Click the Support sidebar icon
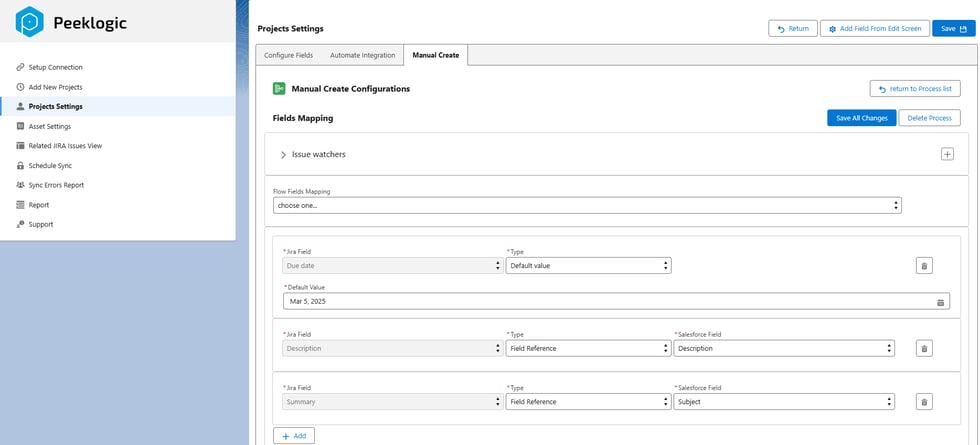 [20, 224]
